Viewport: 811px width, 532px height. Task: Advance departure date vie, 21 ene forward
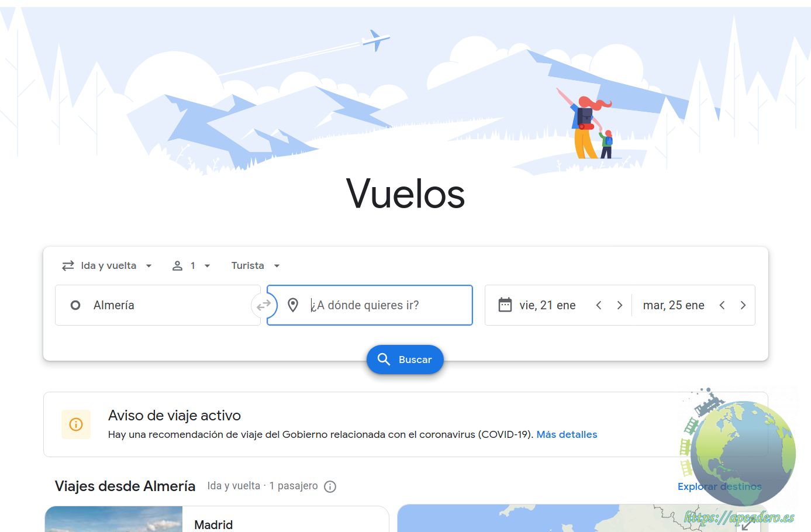tap(620, 305)
